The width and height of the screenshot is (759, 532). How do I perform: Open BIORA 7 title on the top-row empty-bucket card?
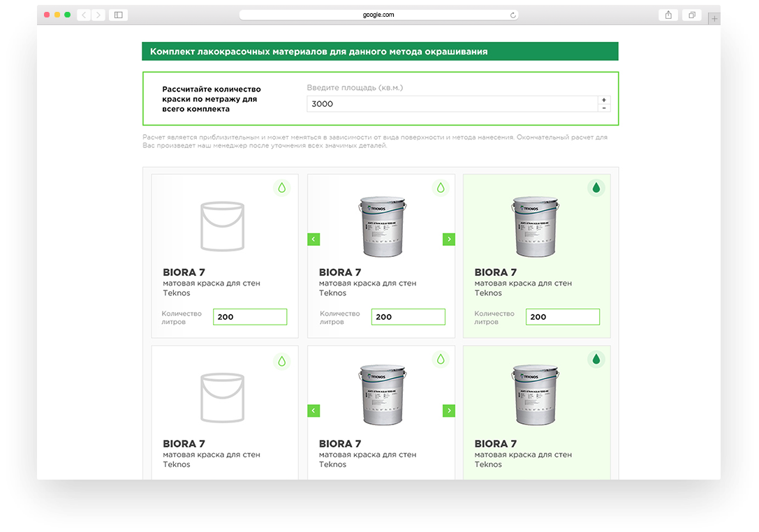[x=184, y=272]
